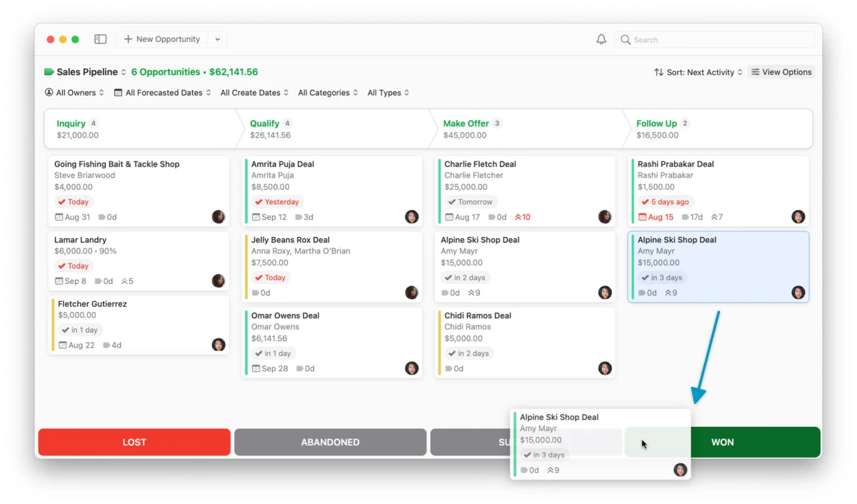Screen dimensions: 857x504
Task: Click the escalation icon showing 5 on Lamar Landry
Action: tap(126, 281)
